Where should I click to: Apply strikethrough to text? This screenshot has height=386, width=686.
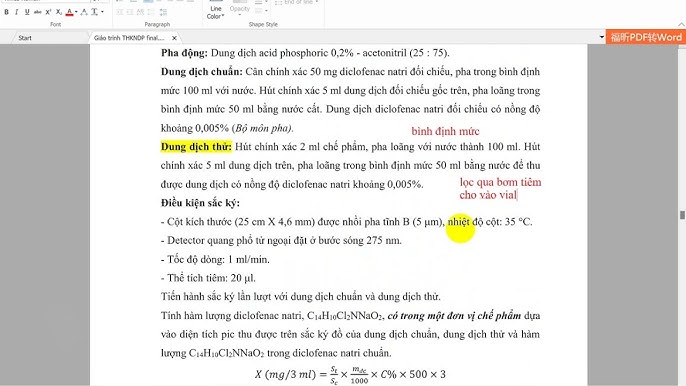click(x=38, y=12)
